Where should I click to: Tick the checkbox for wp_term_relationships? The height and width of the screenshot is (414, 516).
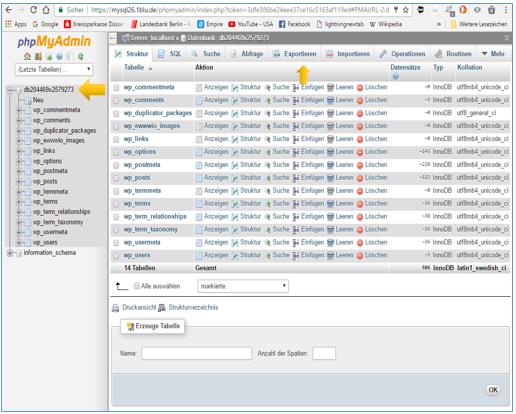[x=116, y=217]
